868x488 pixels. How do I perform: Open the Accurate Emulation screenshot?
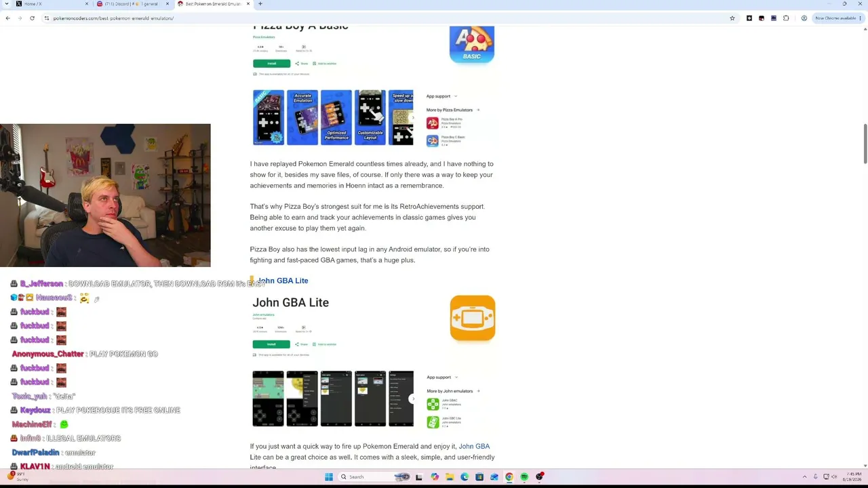click(x=302, y=117)
